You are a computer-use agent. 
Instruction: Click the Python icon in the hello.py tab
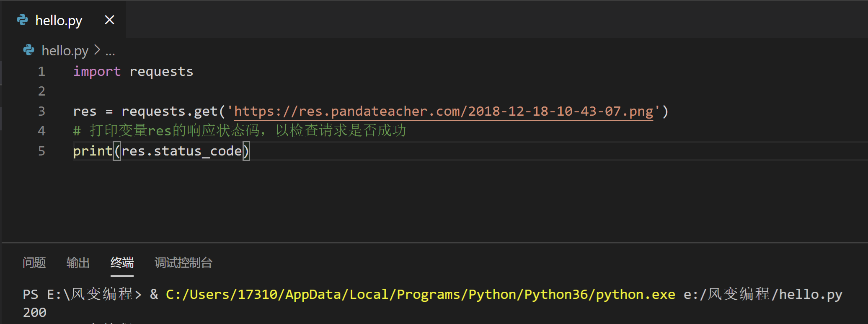[x=22, y=20]
